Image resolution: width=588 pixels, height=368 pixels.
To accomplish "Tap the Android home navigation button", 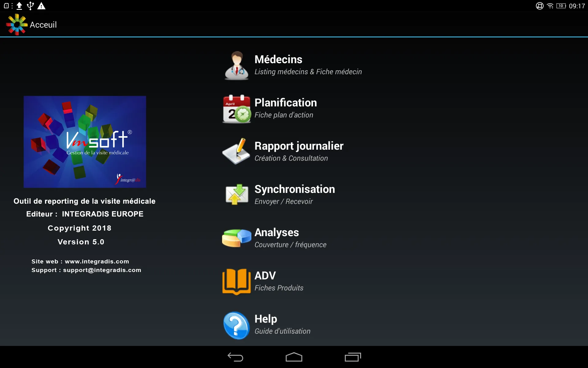I will 294,357.
